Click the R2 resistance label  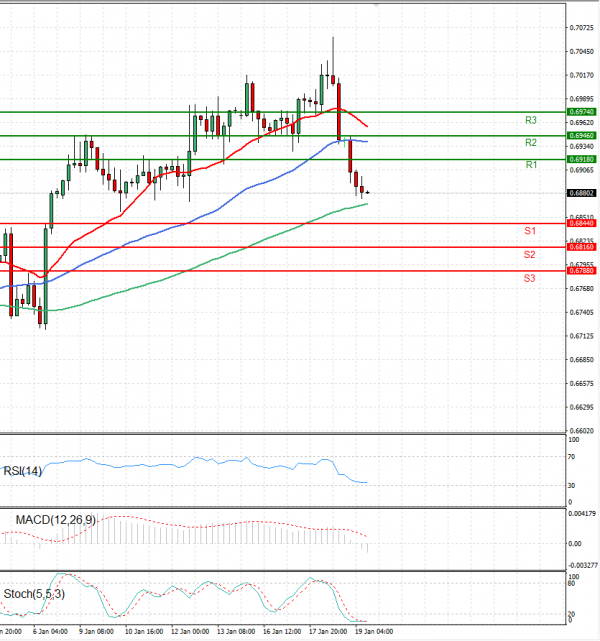pyautogui.click(x=531, y=142)
